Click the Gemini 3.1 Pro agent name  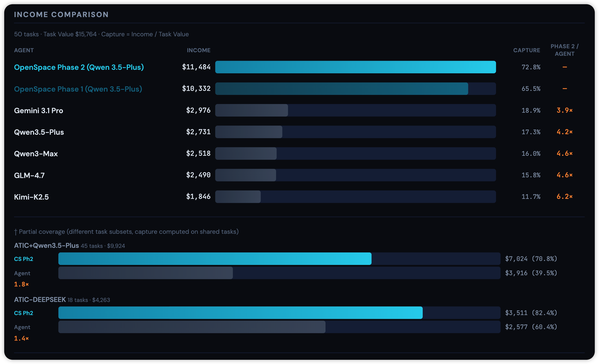click(38, 111)
